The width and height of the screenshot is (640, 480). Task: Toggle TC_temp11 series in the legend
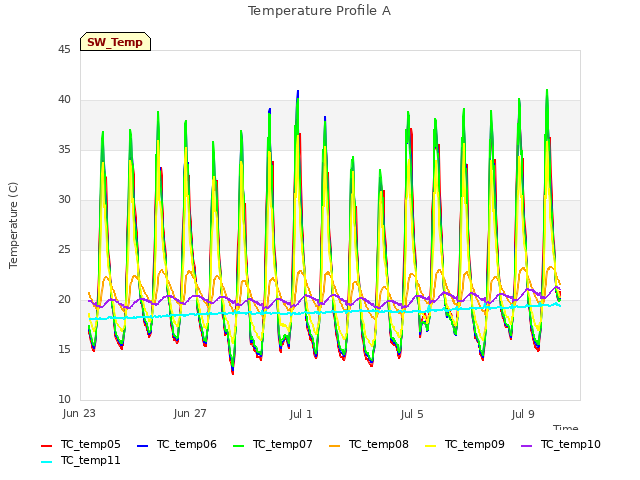tap(81, 461)
